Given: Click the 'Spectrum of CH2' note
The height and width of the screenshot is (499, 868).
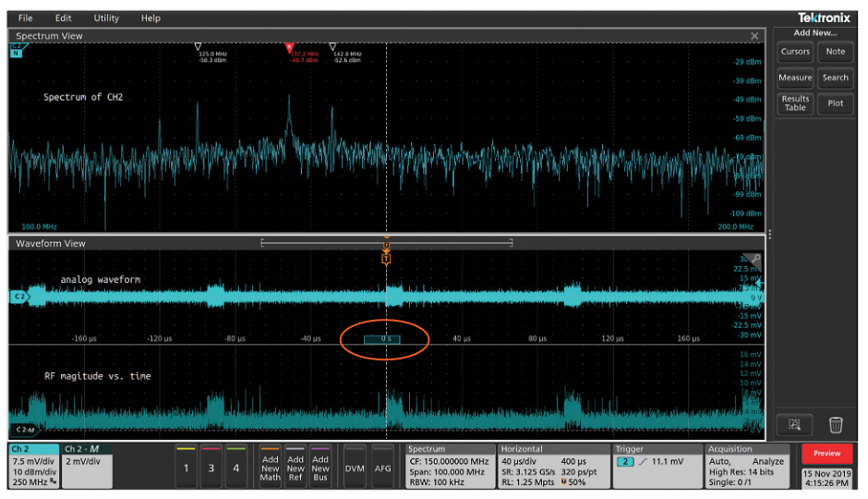Looking at the screenshot, I should click(83, 97).
